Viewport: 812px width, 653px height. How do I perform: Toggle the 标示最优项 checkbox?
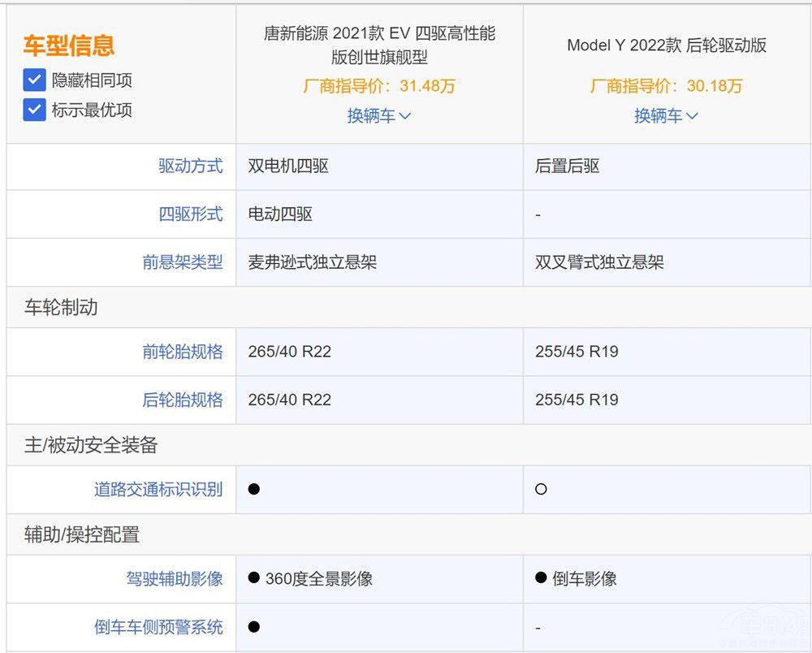coord(34,110)
